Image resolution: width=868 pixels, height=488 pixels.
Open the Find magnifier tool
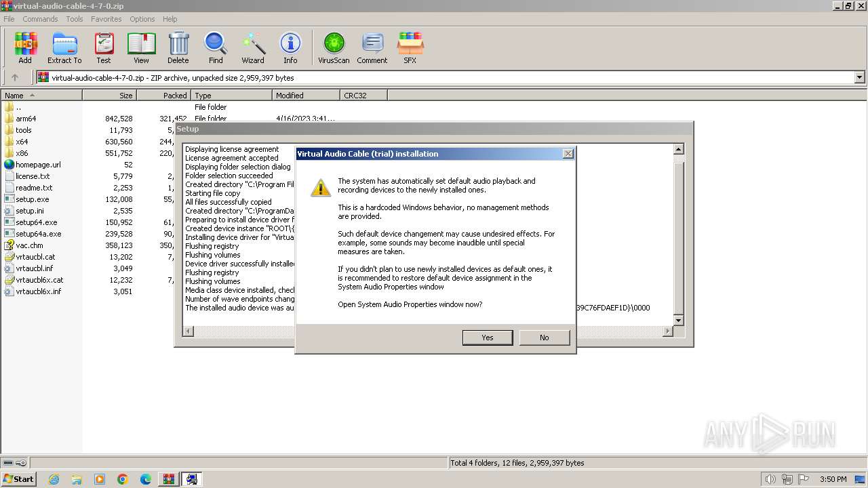216,48
